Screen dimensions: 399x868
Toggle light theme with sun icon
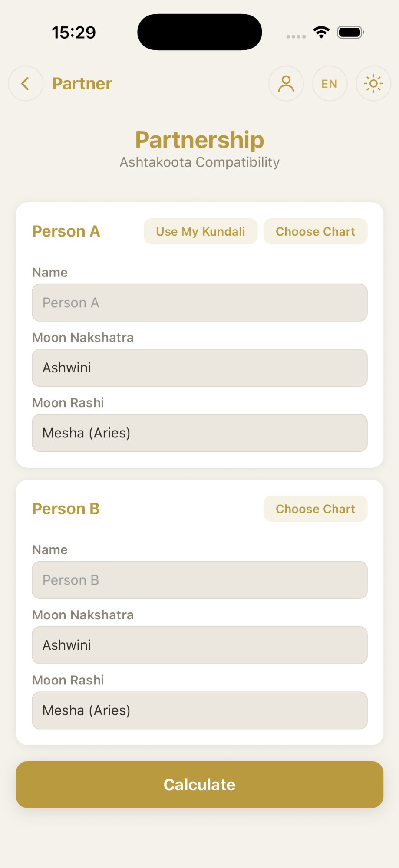pos(373,84)
